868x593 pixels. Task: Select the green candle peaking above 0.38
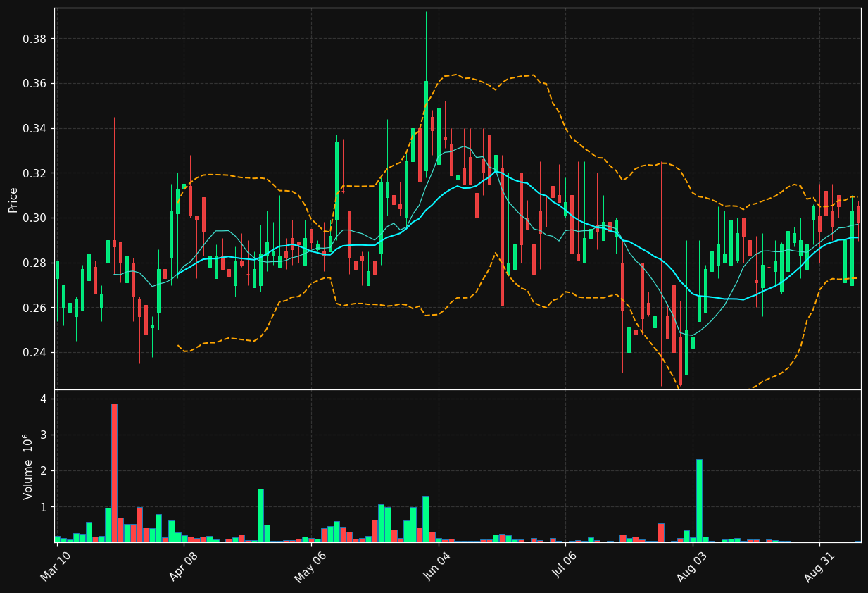coord(426,126)
